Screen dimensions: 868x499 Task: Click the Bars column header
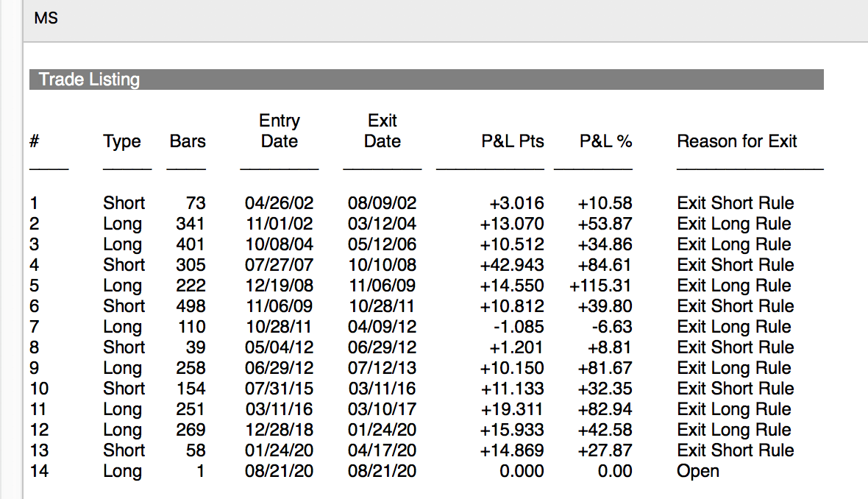188,141
